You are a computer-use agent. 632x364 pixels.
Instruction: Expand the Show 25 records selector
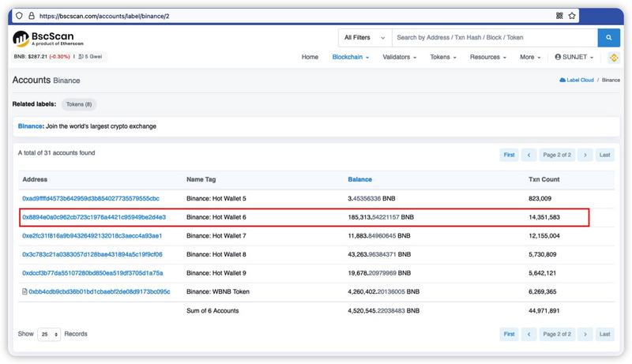pyautogui.click(x=49, y=334)
